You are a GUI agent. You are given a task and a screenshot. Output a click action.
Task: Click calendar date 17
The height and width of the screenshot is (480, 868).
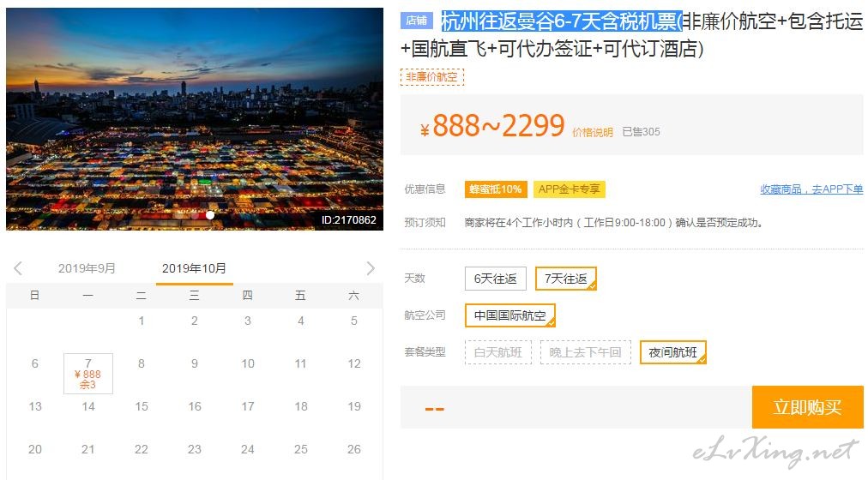tap(247, 406)
